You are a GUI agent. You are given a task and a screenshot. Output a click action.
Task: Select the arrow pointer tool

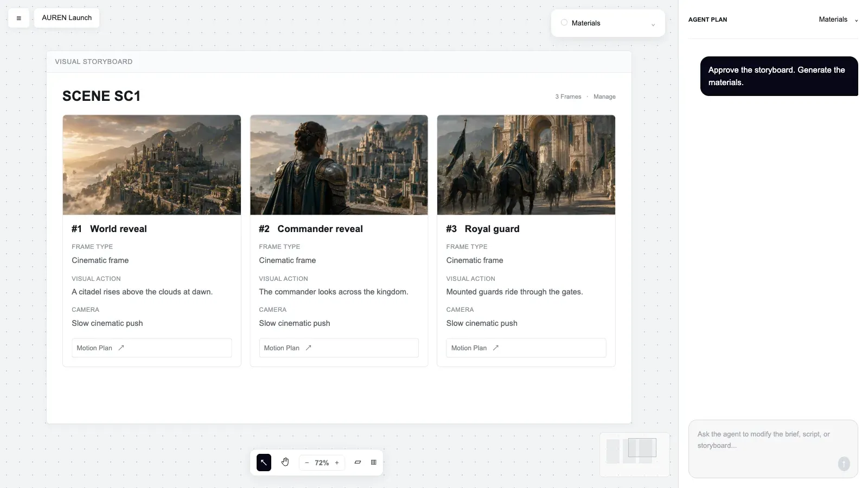[264, 463]
